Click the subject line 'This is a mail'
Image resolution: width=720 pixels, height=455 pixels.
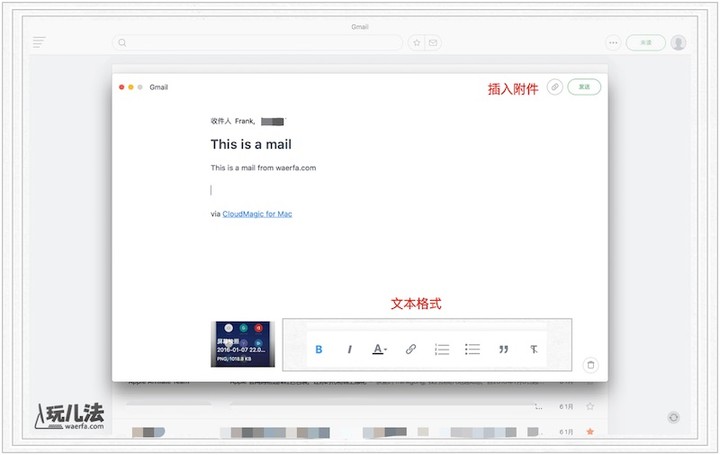tap(251, 144)
